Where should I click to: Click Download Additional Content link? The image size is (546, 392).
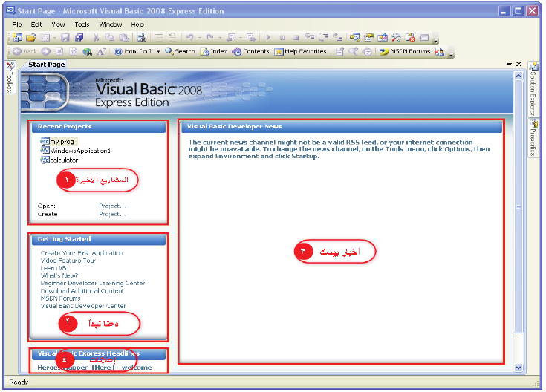coord(82,291)
